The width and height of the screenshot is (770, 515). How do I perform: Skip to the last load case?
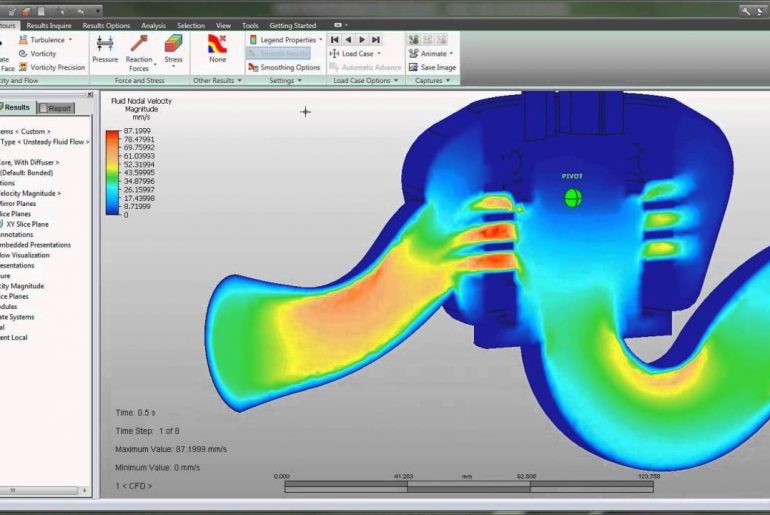tap(377, 39)
